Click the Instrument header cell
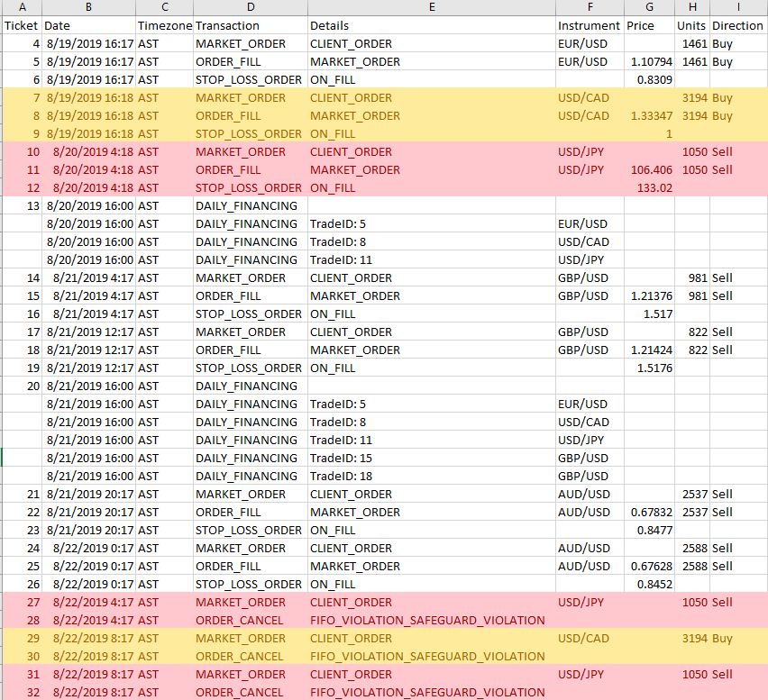Image resolution: width=768 pixels, height=700 pixels. click(589, 26)
